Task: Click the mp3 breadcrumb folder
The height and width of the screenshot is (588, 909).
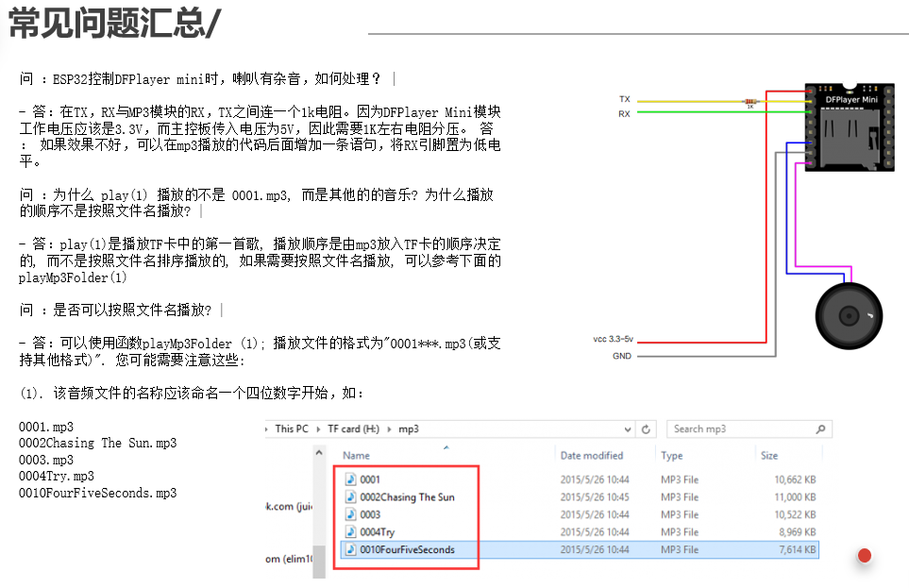Action: (x=409, y=429)
